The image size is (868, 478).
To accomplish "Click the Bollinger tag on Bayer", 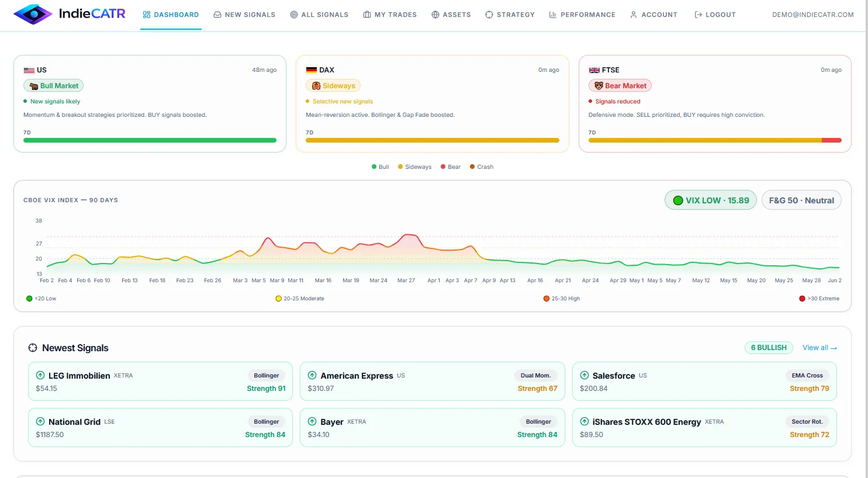I will click(x=538, y=422).
